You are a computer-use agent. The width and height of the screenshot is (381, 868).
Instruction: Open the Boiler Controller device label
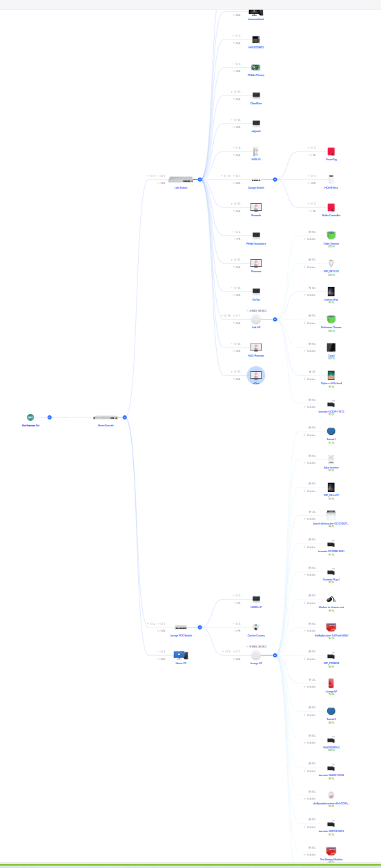click(331, 215)
